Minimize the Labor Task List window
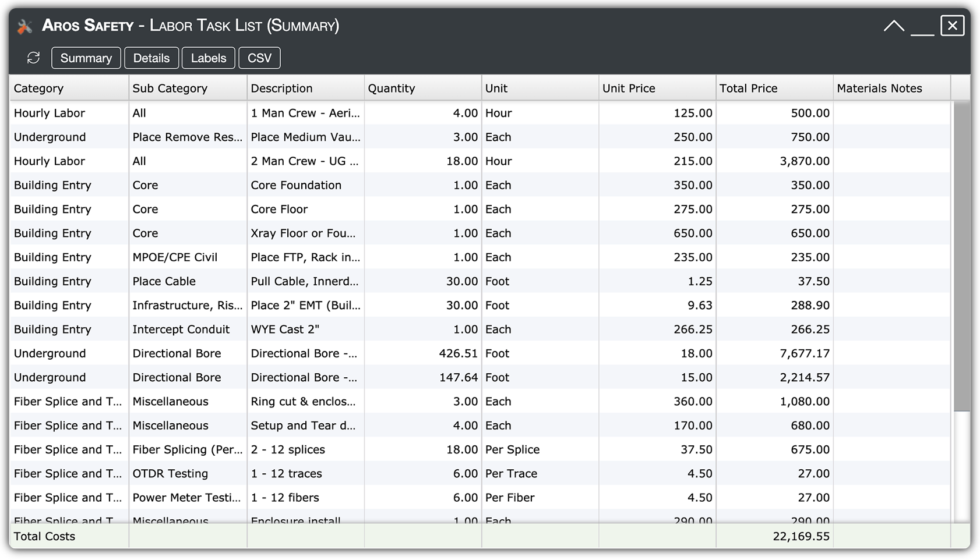 click(922, 27)
